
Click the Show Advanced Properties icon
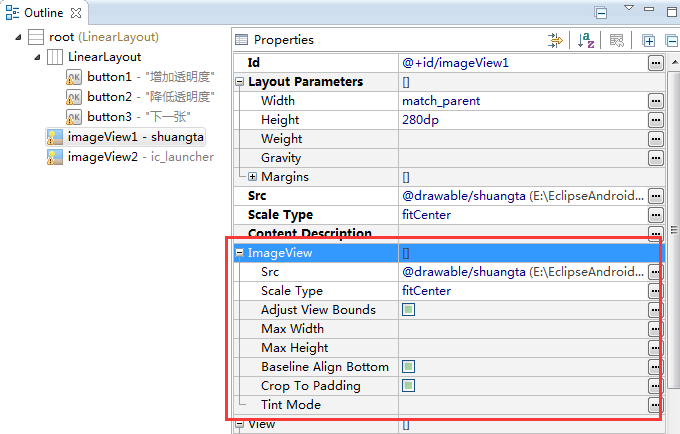pyautogui.click(x=555, y=40)
